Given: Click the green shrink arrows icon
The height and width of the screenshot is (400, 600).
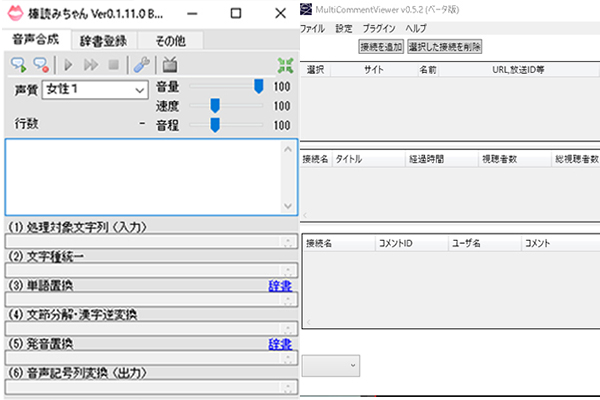Looking at the screenshot, I should pyautogui.click(x=285, y=65).
